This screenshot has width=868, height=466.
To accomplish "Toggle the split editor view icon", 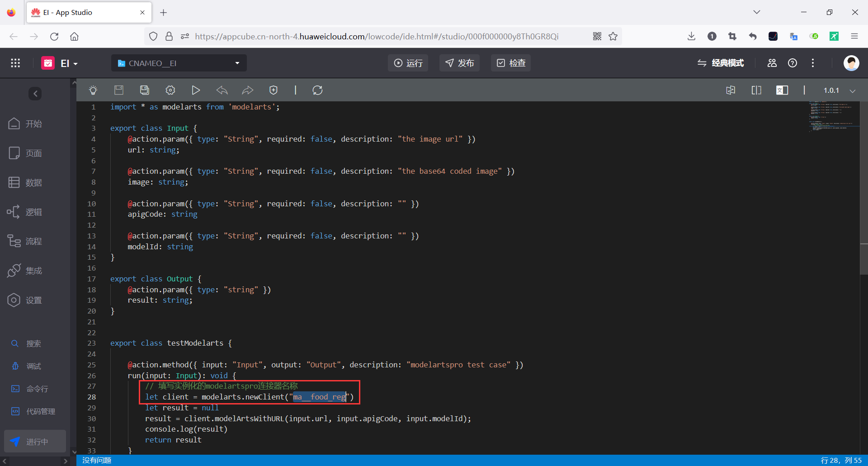I will click(x=756, y=90).
